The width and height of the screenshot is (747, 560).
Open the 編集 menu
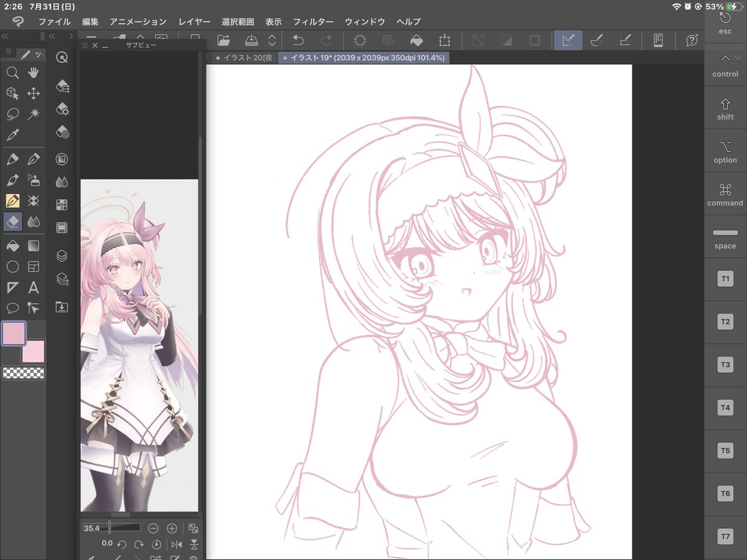coord(90,22)
